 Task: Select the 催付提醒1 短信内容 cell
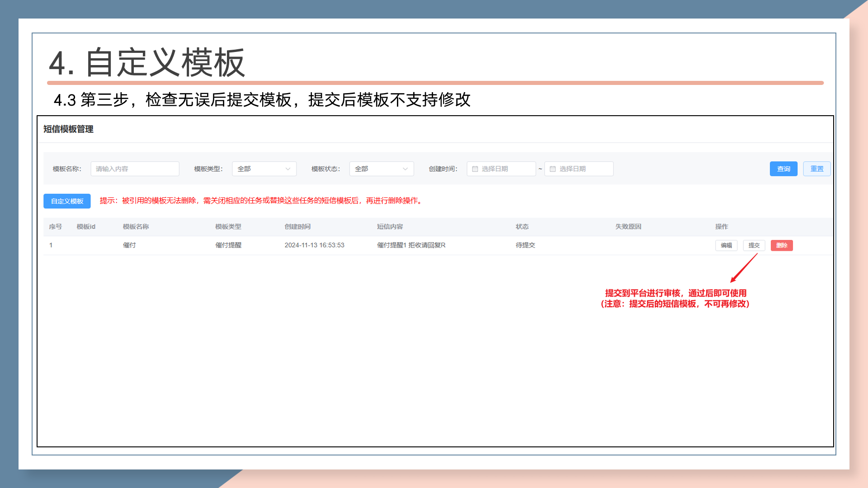coord(411,245)
